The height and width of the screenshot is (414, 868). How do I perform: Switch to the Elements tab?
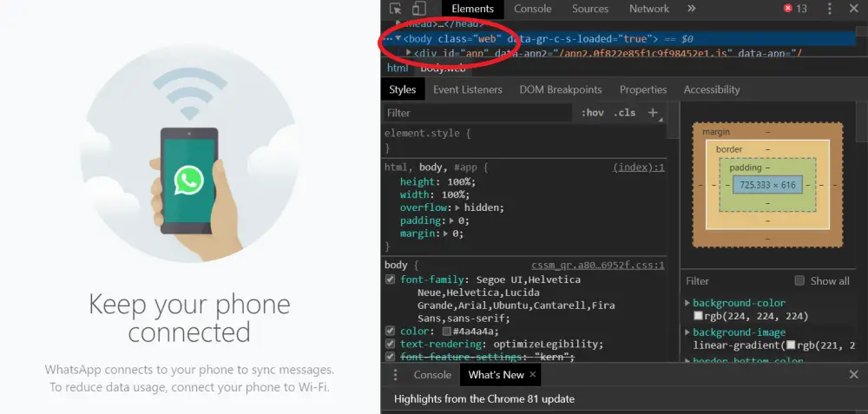pos(473,9)
